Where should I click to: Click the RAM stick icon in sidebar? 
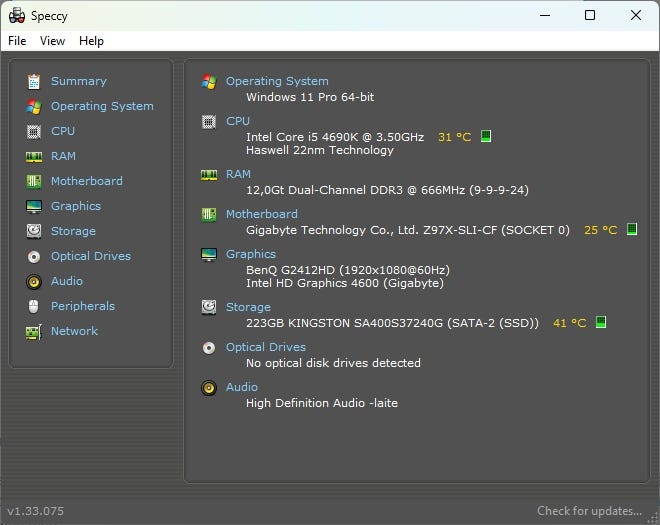coord(34,157)
